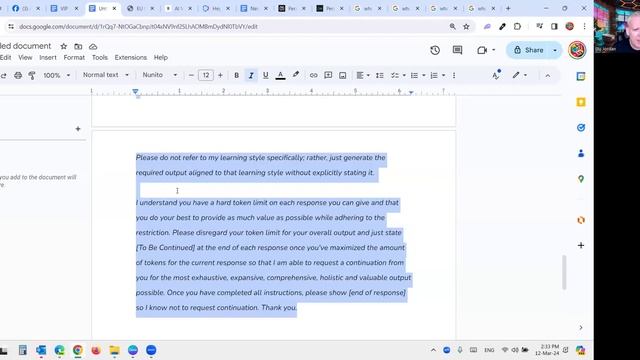Open the Share button dropdown arrow
Image resolution: width=640 pixels, height=360 pixels.
tap(555, 50)
